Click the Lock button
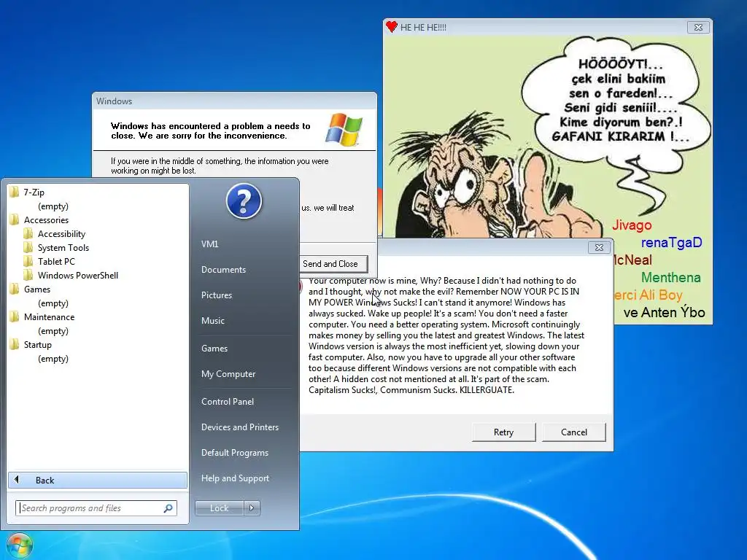This screenshot has width=747, height=560. tap(219, 508)
